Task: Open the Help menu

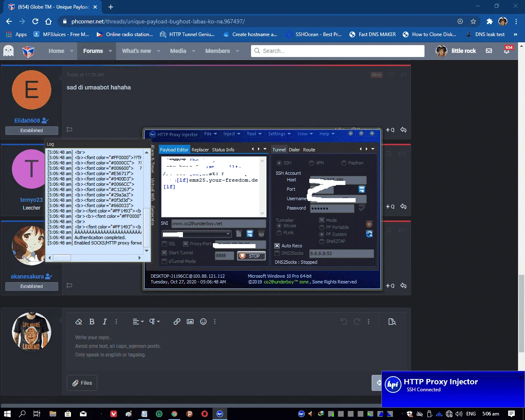Action: [x=327, y=134]
